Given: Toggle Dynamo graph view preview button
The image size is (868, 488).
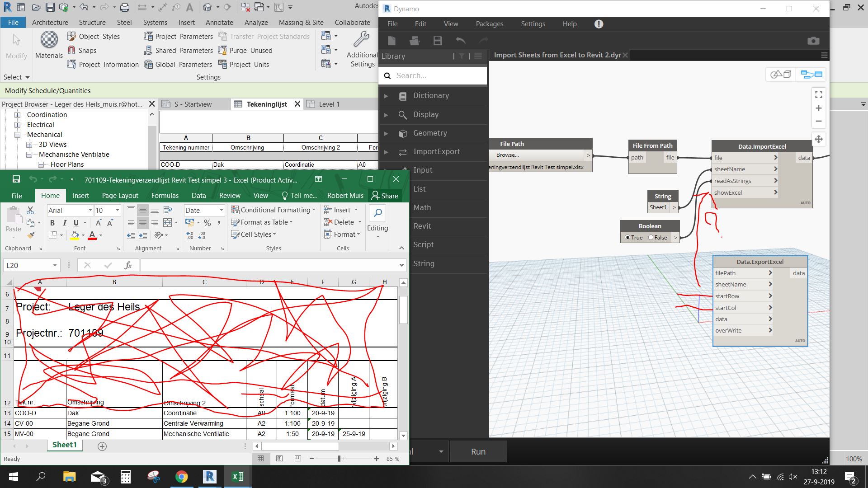Looking at the screenshot, I should (811, 74).
